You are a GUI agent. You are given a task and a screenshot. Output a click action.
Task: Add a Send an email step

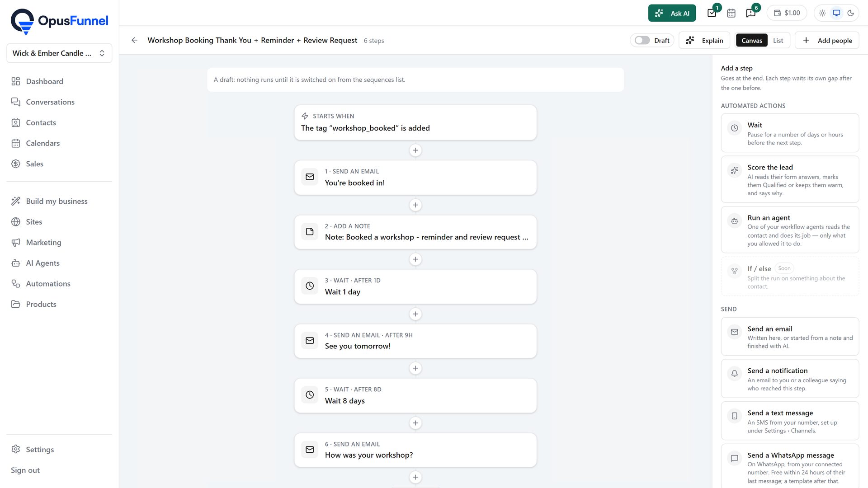point(790,337)
